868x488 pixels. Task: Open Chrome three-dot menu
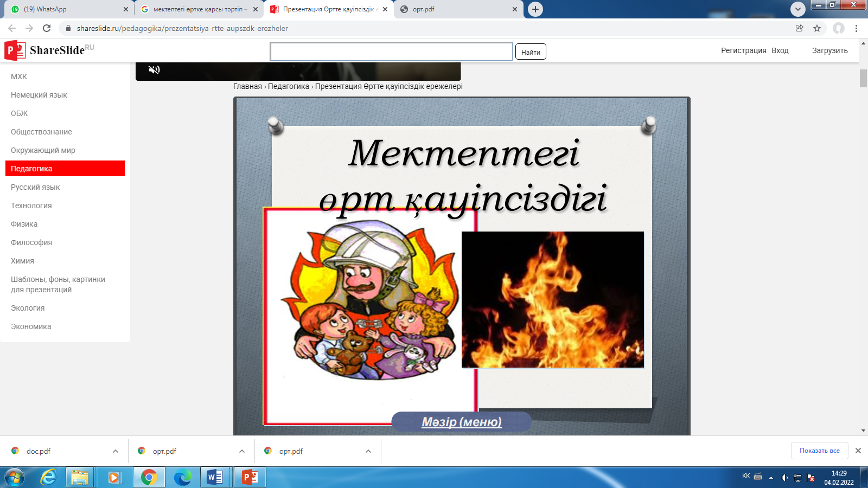click(856, 28)
